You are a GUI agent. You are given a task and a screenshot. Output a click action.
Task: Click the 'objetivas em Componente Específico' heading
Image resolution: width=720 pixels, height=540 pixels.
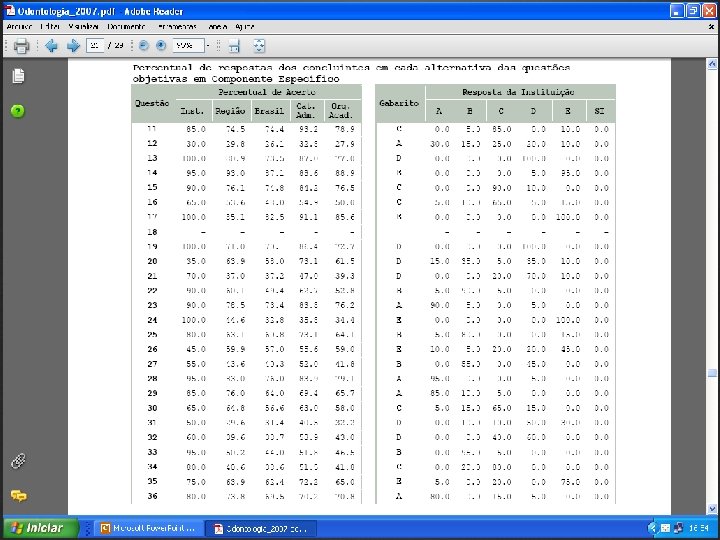(236, 79)
